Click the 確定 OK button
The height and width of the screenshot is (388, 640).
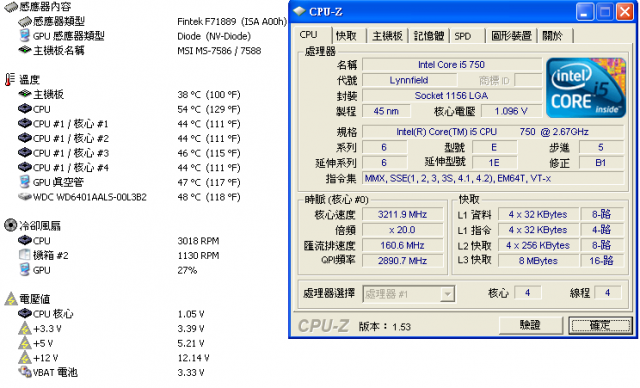[x=600, y=325]
